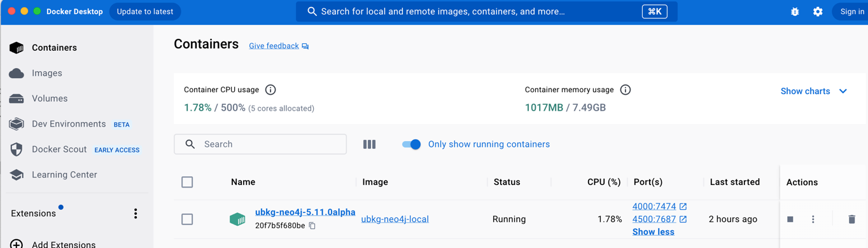Click the Containers cube icon in sidebar
This screenshot has width=868, height=248.
point(17,48)
